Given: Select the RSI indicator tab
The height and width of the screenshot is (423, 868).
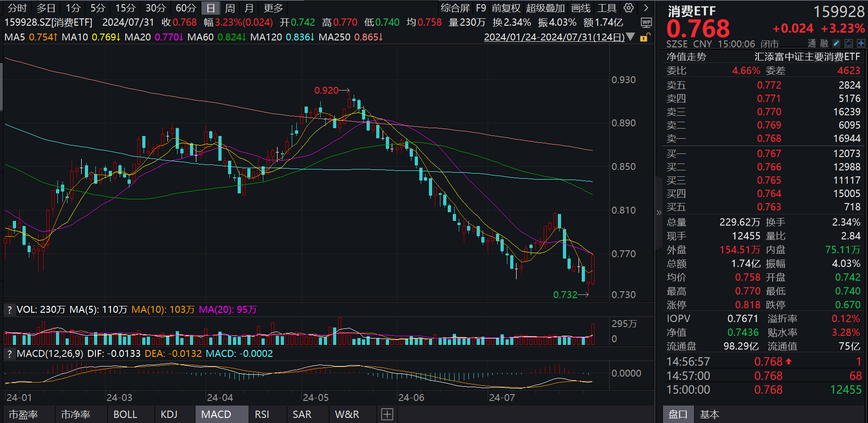Looking at the screenshot, I should pos(262,414).
